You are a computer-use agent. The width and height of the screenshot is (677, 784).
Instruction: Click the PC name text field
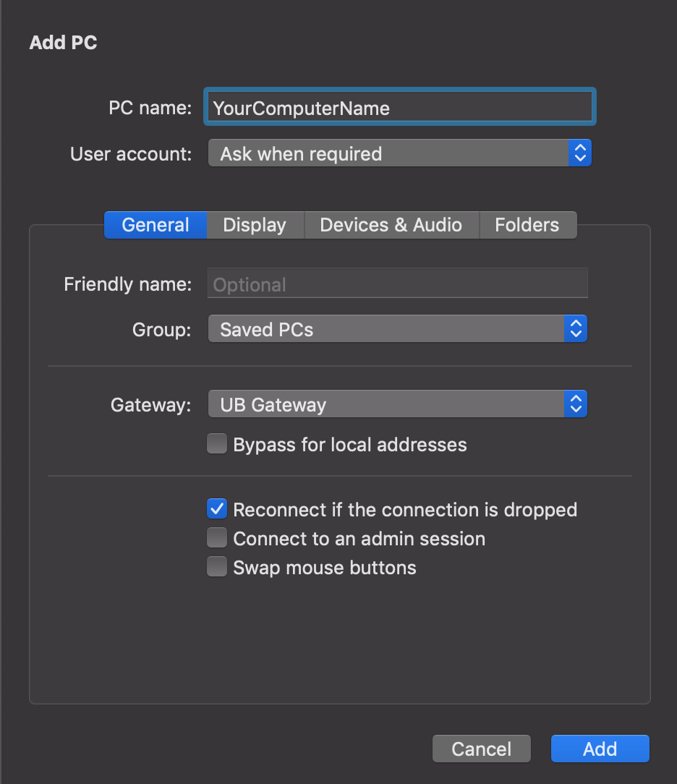400,108
